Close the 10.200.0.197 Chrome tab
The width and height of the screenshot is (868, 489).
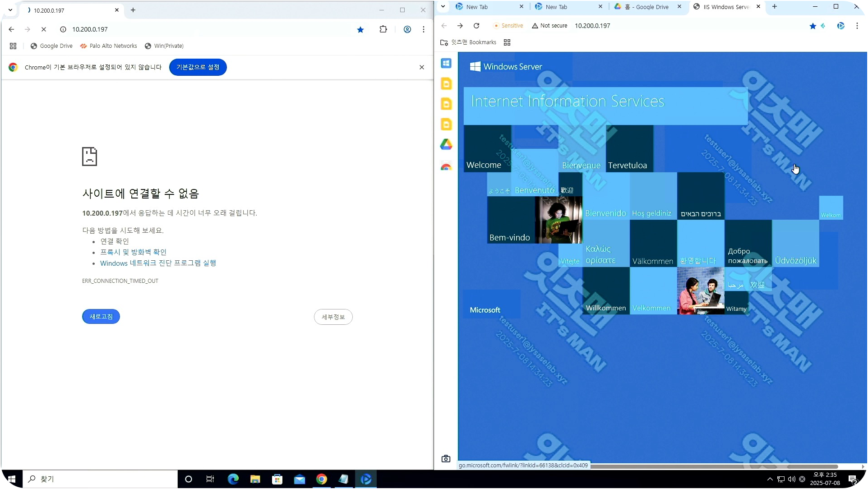(117, 10)
